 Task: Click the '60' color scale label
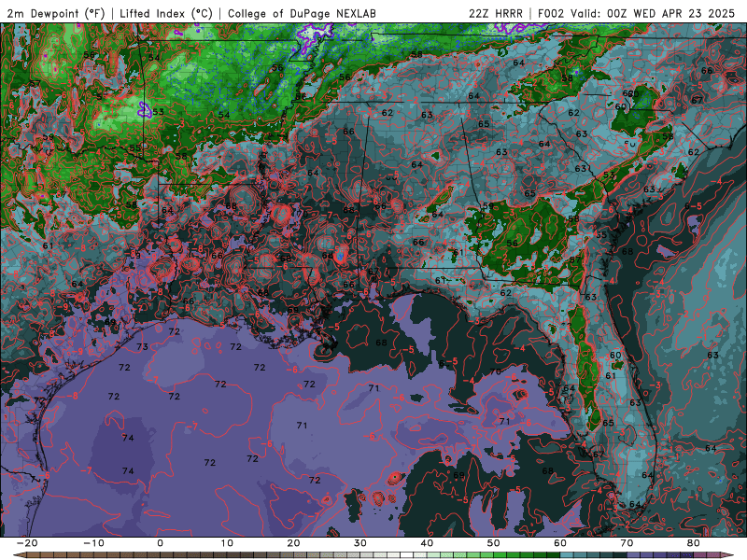coord(560,543)
